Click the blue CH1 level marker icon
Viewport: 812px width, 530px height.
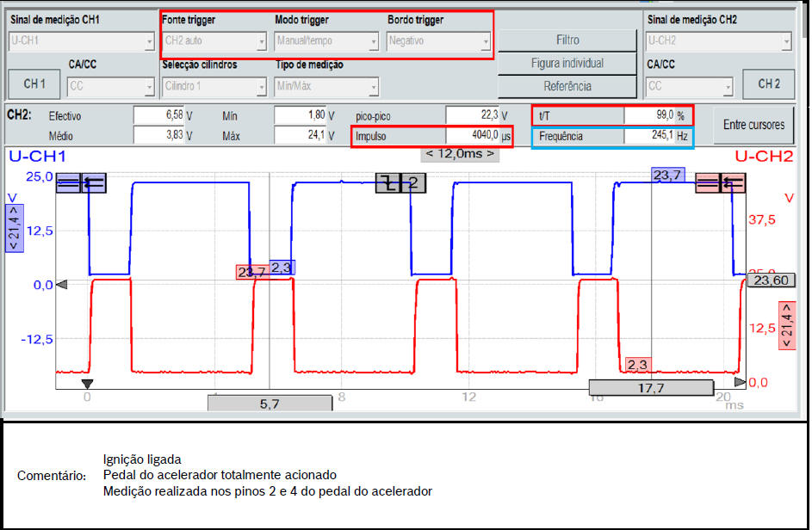point(81,182)
